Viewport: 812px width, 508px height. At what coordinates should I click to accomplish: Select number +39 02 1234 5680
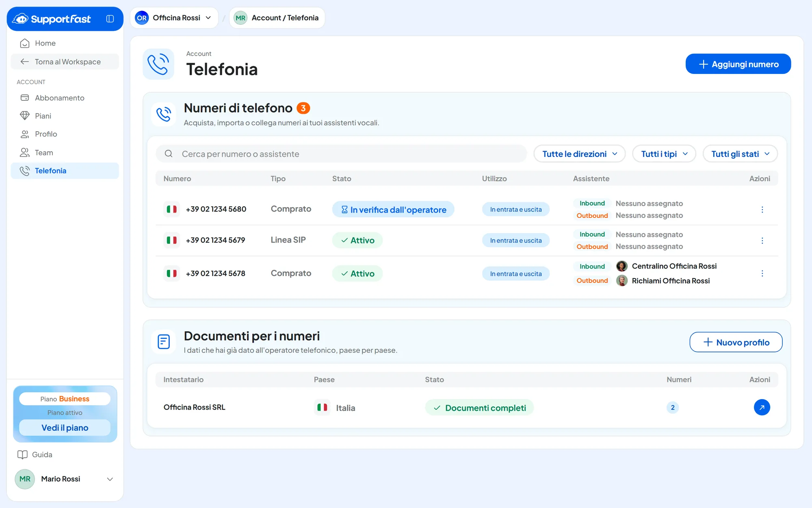pyautogui.click(x=216, y=209)
